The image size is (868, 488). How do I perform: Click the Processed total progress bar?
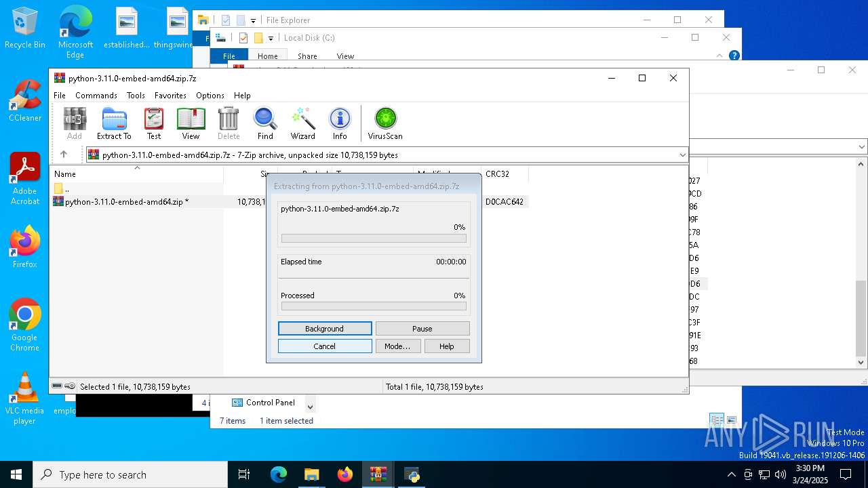coord(374,306)
